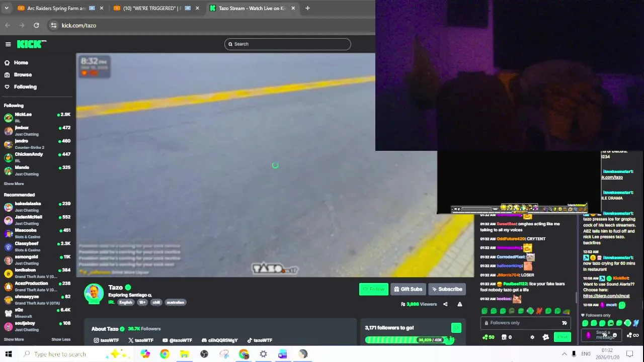Click the follower goal progress bar
Viewport: 644px width, 362px height.
point(410,340)
